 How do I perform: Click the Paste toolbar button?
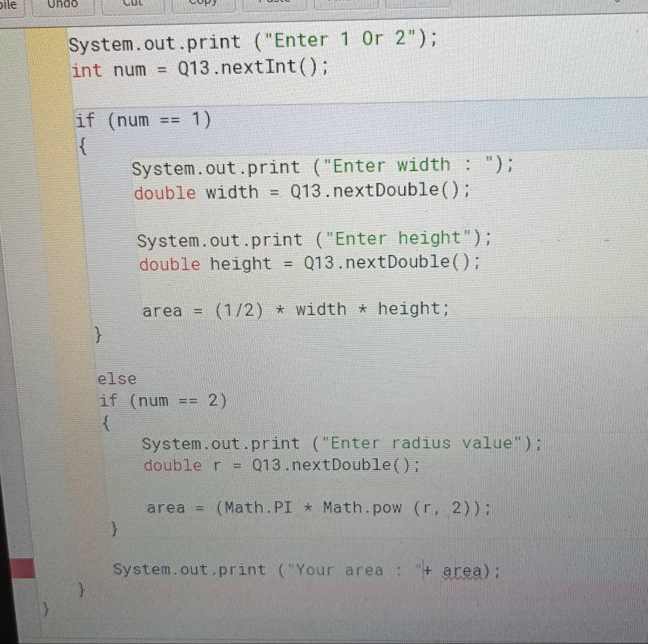click(275, 5)
